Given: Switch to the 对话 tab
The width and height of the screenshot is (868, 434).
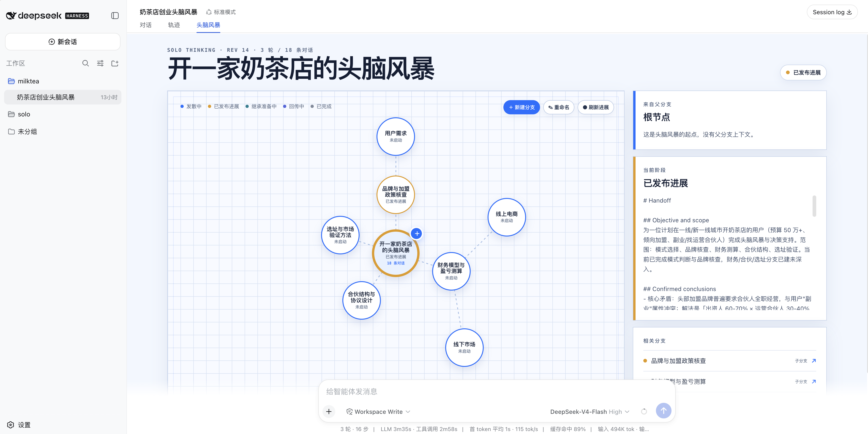Looking at the screenshot, I should click(x=146, y=25).
